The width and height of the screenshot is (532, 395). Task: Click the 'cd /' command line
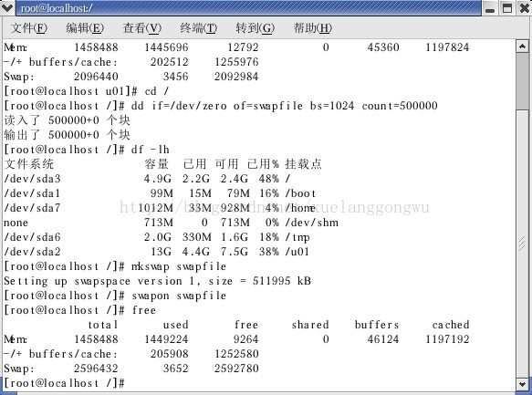pos(86,91)
